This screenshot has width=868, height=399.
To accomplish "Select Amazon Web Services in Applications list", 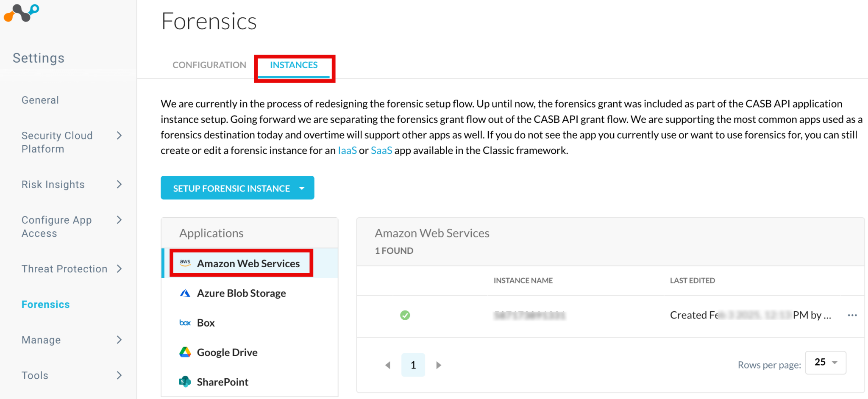I will (x=248, y=263).
